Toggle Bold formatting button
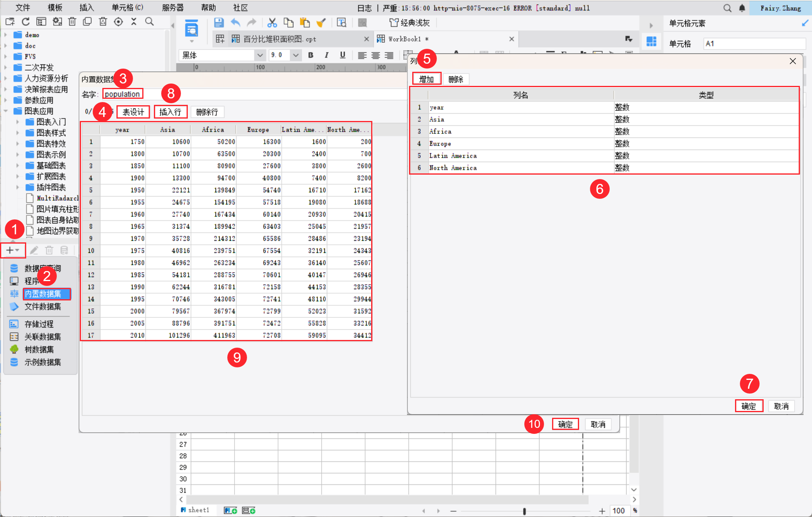Screen dimensions: 812x517 (x=311, y=55)
